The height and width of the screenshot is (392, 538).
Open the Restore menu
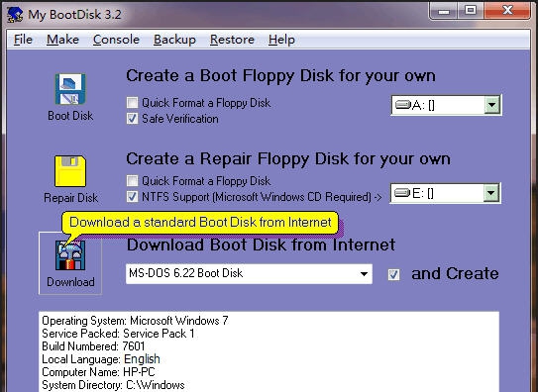coord(232,40)
